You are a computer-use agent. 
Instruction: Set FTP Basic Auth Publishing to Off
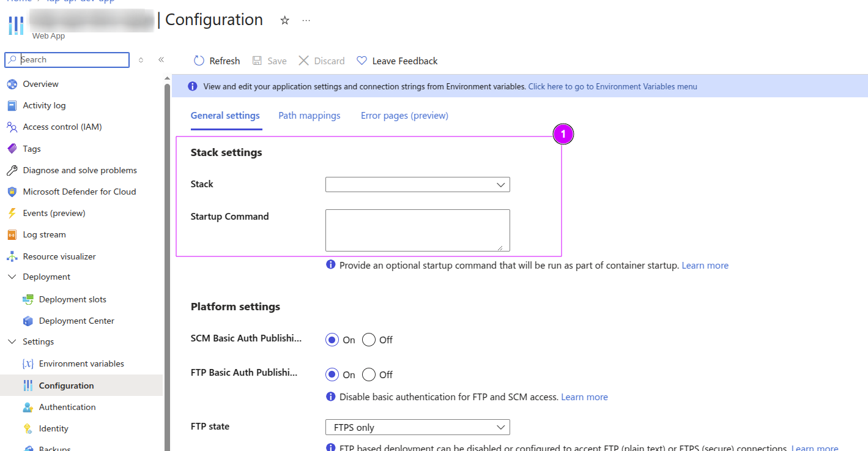click(368, 375)
